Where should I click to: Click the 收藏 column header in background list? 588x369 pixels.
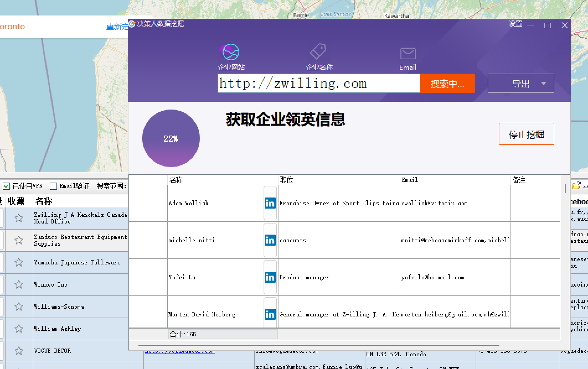click(x=16, y=201)
